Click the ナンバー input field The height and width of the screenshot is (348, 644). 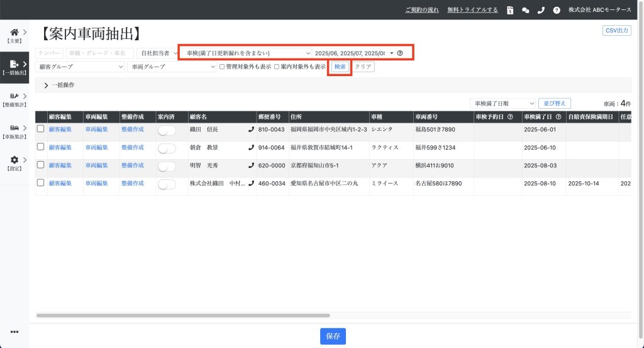[49, 53]
